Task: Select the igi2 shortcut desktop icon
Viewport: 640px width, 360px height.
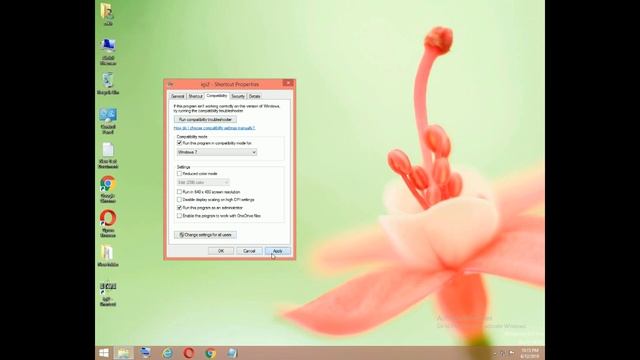Action: 108,294
